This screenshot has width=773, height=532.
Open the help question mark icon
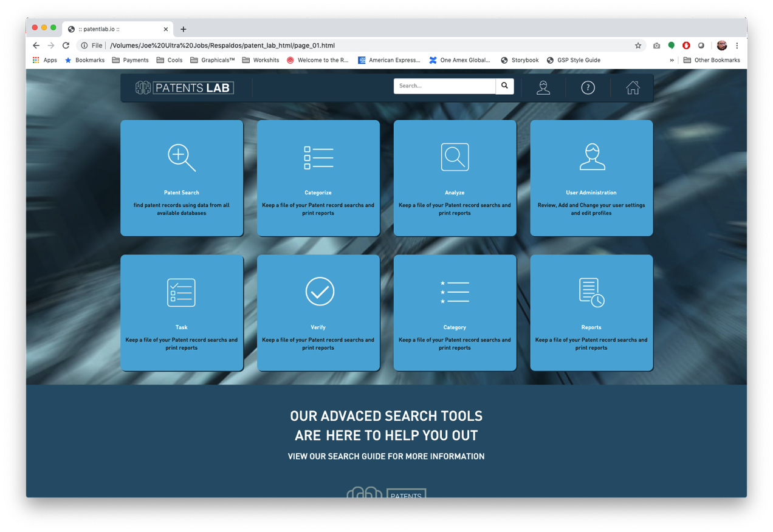(x=588, y=87)
